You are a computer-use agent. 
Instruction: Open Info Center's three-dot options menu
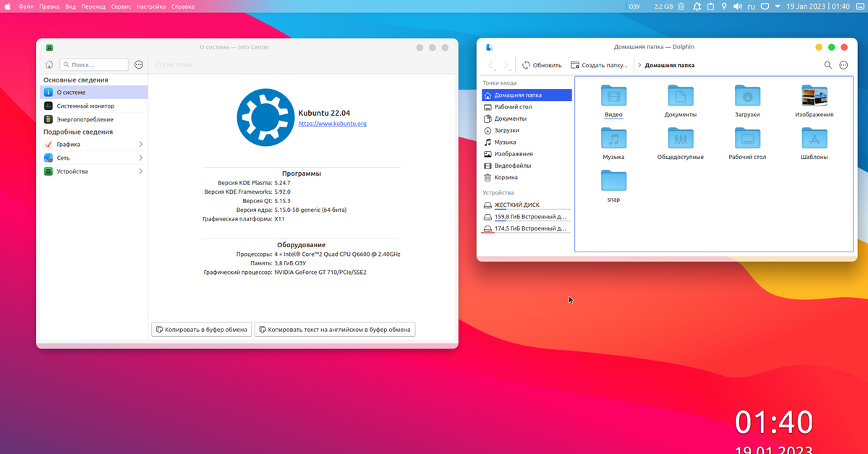coord(139,65)
